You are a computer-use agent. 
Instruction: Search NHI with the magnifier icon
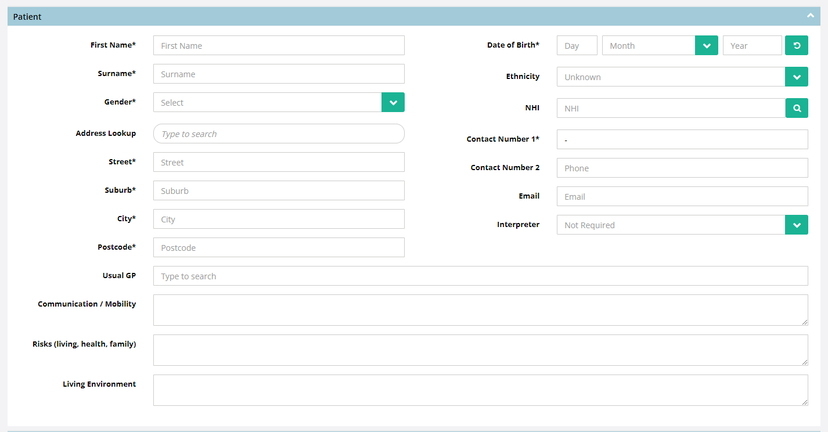797,108
